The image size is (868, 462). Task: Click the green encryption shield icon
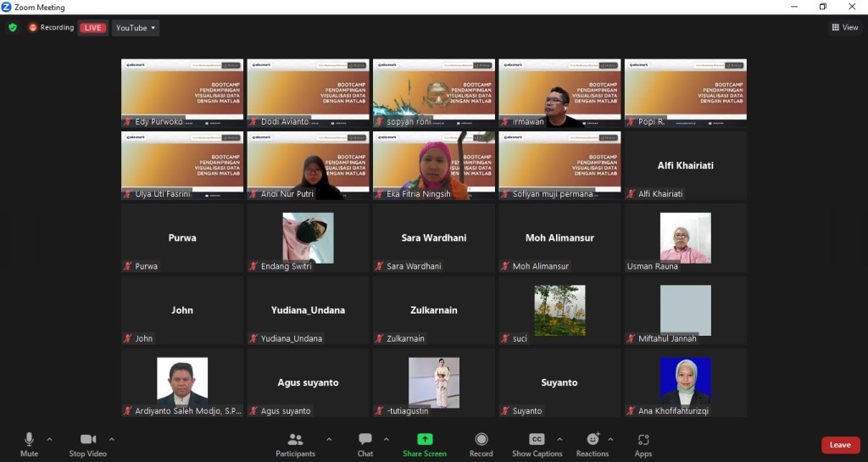coord(13,27)
